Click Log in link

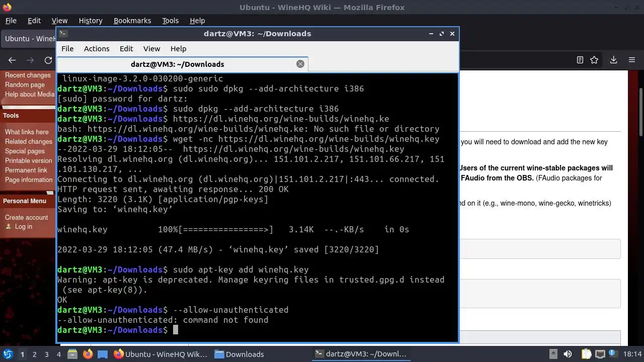23,226
